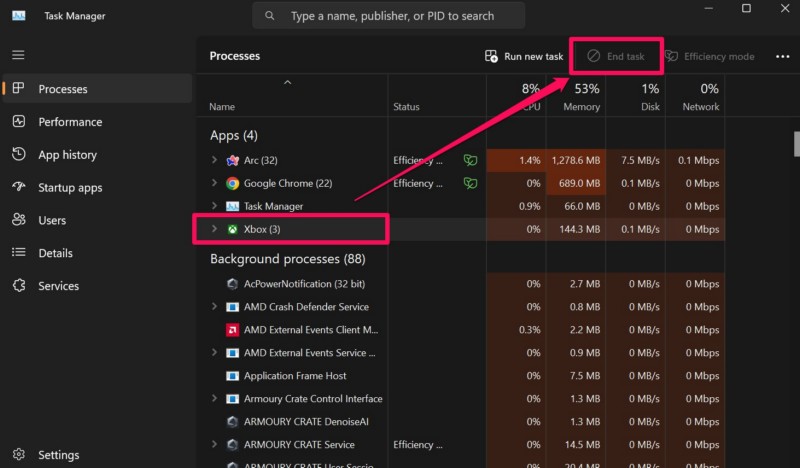Switch to the Performance page
The width and height of the screenshot is (800, 468).
tap(97, 122)
